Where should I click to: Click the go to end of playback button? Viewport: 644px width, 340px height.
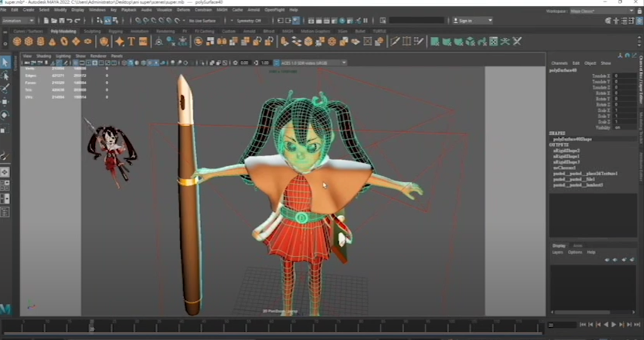tap(637, 325)
